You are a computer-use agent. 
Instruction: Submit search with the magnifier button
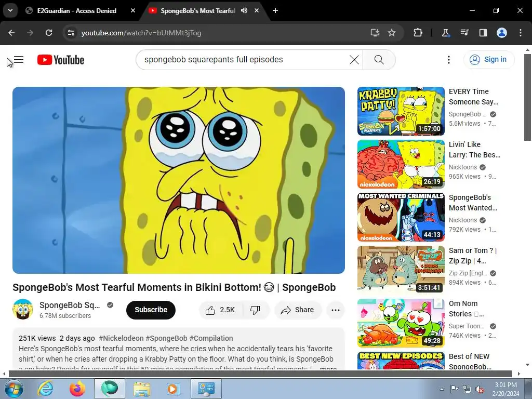379,60
